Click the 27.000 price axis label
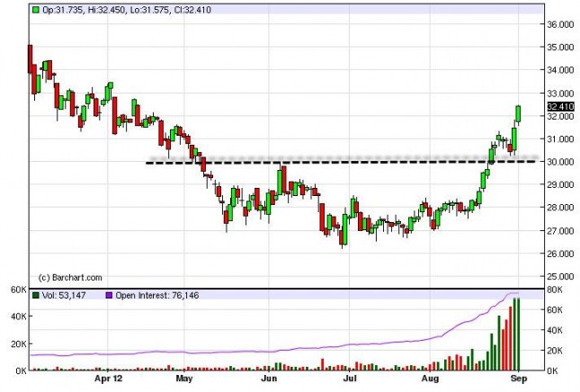Screen dimensions: 580x392 coord(561,231)
